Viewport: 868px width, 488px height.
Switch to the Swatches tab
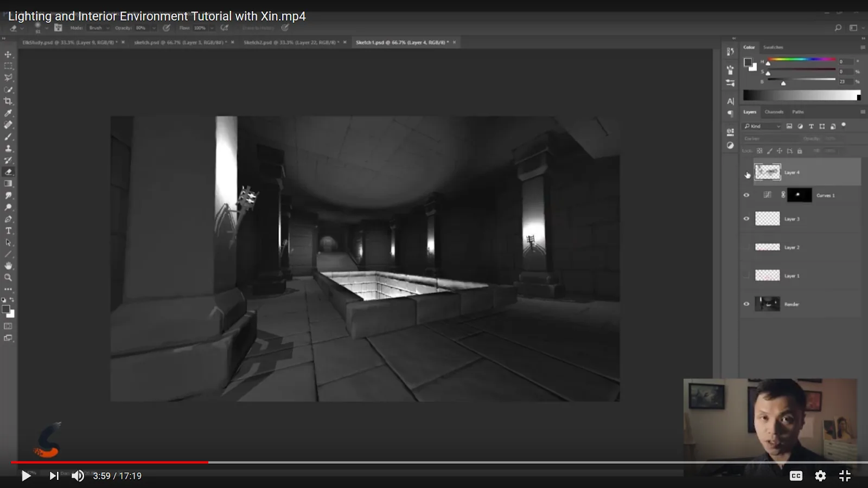coord(773,47)
